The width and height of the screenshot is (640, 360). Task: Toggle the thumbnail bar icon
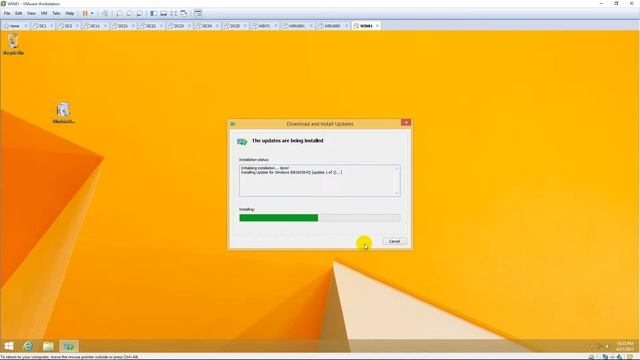(x=164, y=13)
